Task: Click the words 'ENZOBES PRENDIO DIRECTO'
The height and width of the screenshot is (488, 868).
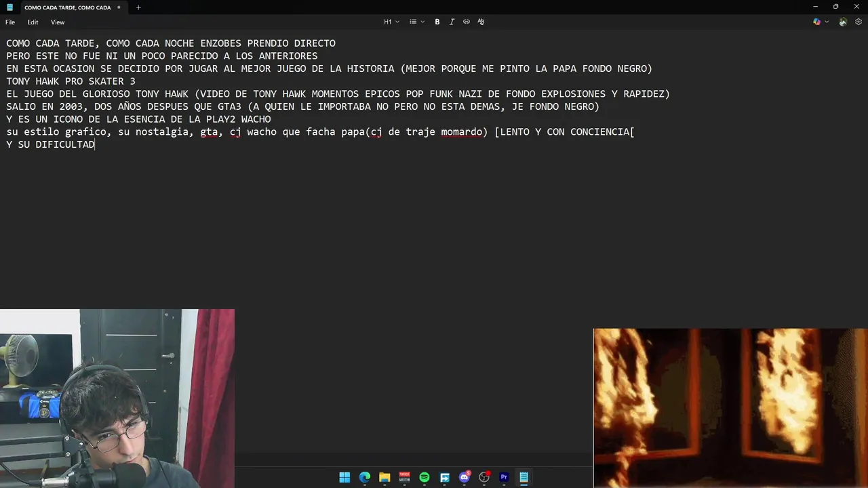Action: [x=268, y=44]
